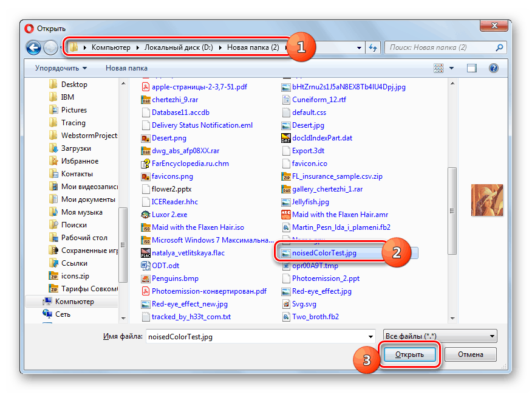Click the Cuneiform_12.rtf file icon
532x394 pixels.
286,100
